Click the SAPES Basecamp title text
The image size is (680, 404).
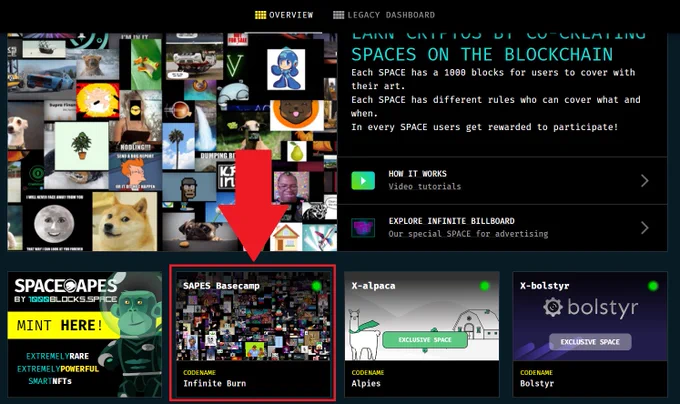(x=221, y=286)
